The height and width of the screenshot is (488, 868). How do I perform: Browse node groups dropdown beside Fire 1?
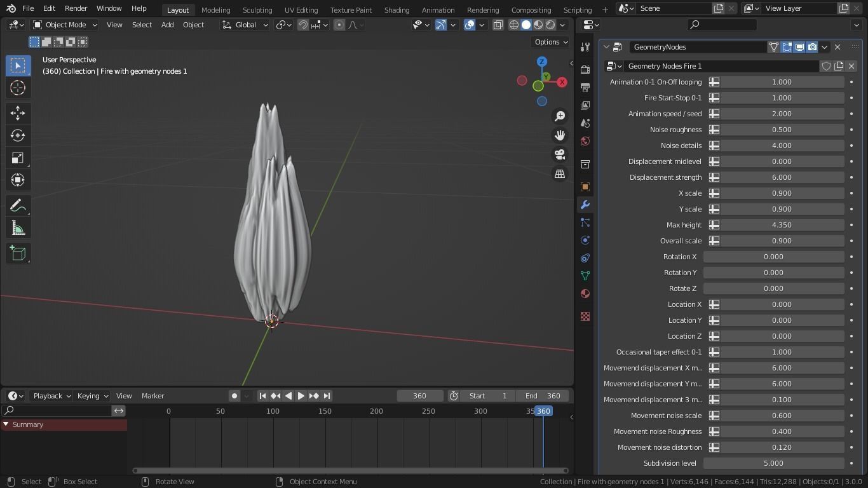coord(614,66)
